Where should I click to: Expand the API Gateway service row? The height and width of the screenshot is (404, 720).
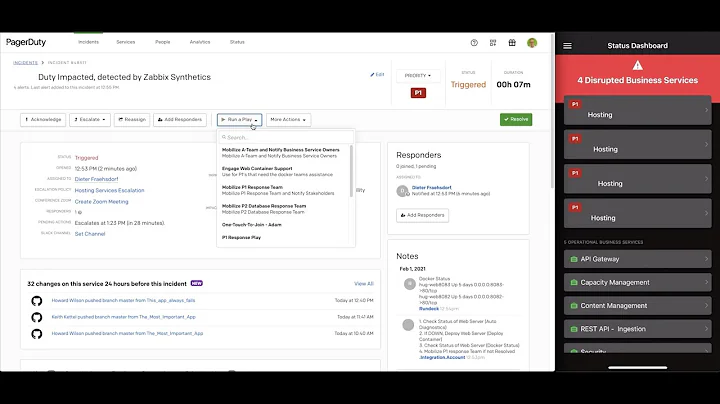[637, 259]
